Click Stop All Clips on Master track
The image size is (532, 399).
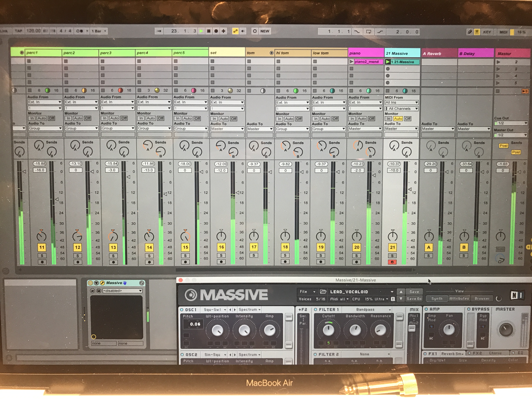click(498, 91)
